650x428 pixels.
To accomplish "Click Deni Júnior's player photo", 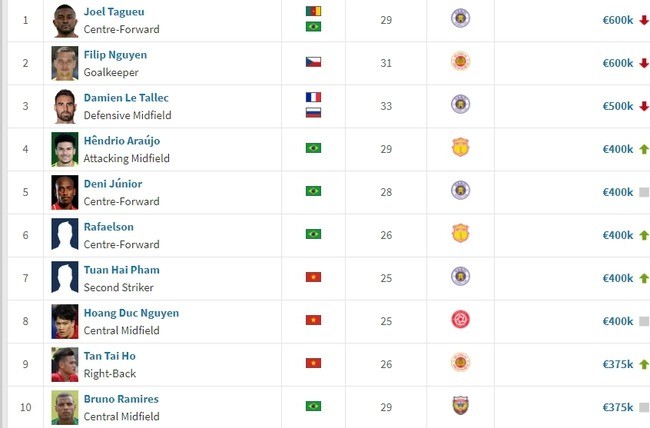I will (65, 192).
